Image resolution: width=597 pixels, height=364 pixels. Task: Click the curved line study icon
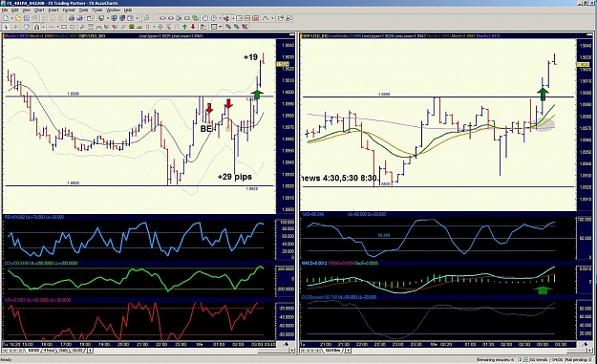(x=266, y=18)
